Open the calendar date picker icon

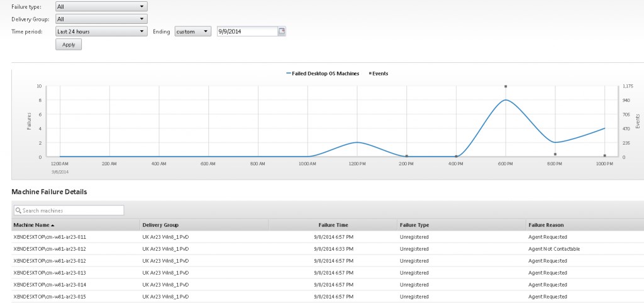tap(282, 31)
